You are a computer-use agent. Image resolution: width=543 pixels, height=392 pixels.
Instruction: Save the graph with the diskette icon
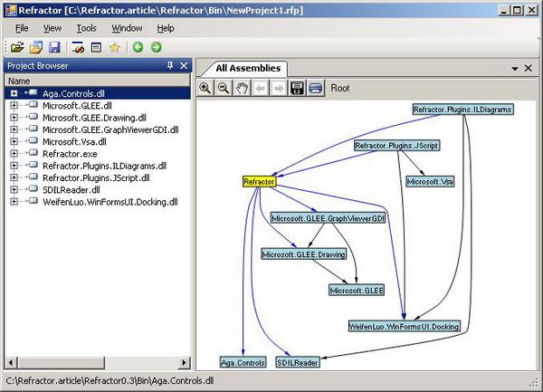(297, 88)
